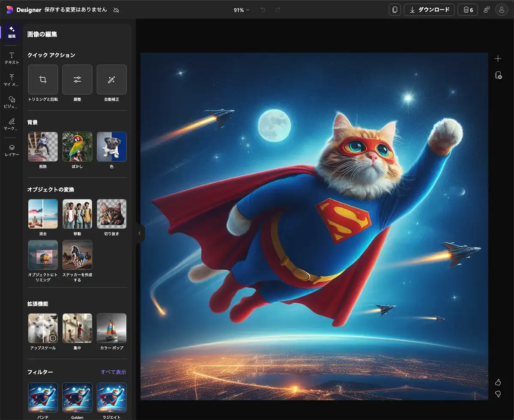Screen dimensions: 514x420
Task: Click the redo arrow
Action: [278, 10]
